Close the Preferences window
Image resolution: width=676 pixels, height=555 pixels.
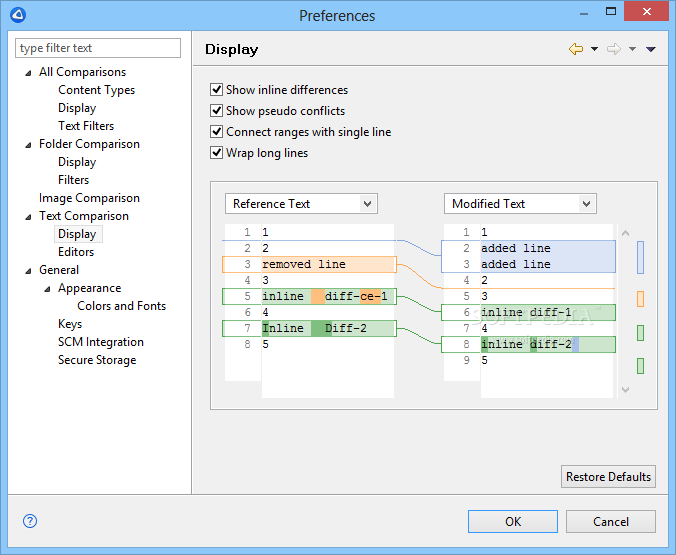[646, 12]
